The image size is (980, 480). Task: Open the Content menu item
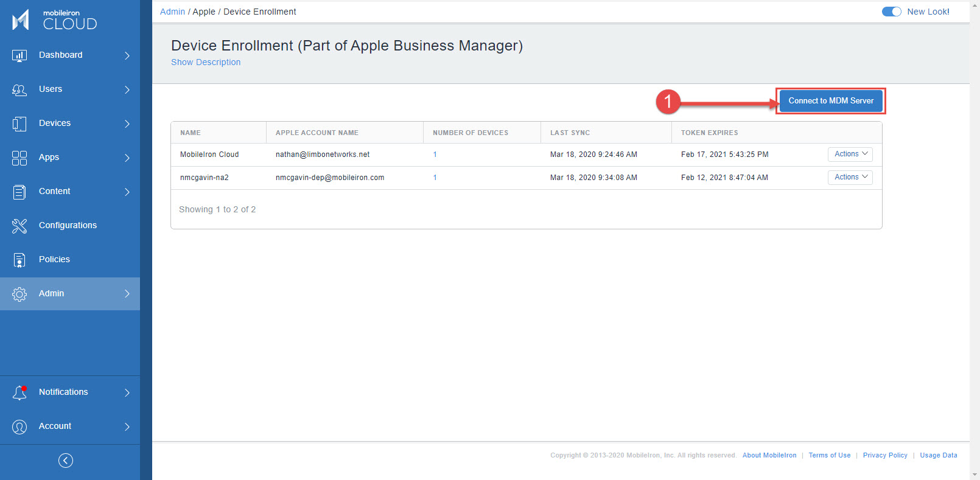pos(70,192)
